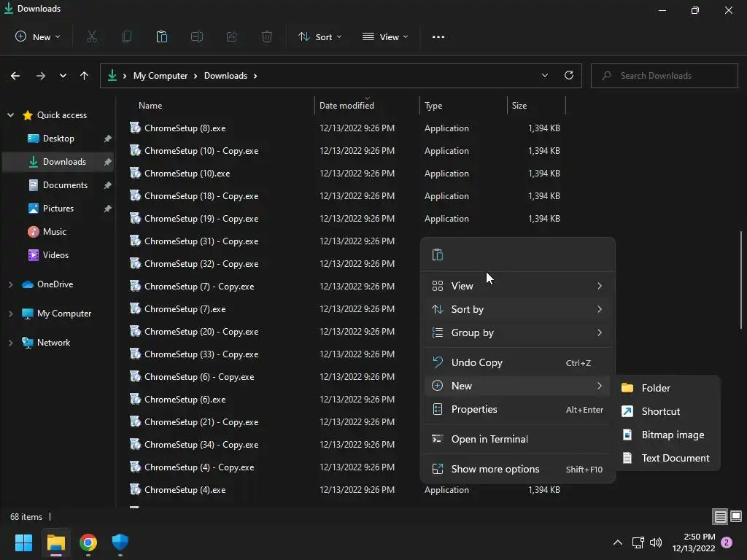Open the View dropdown in toolbar
The height and width of the screenshot is (560, 747).
coord(385,36)
